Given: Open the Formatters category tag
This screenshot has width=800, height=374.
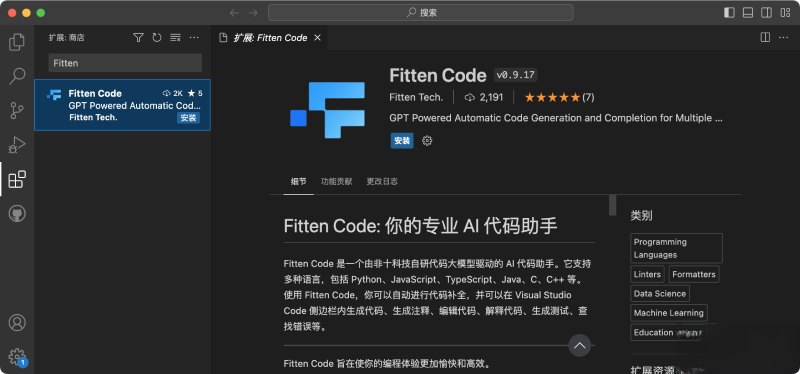Looking at the screenshot, I should (694, 274).
